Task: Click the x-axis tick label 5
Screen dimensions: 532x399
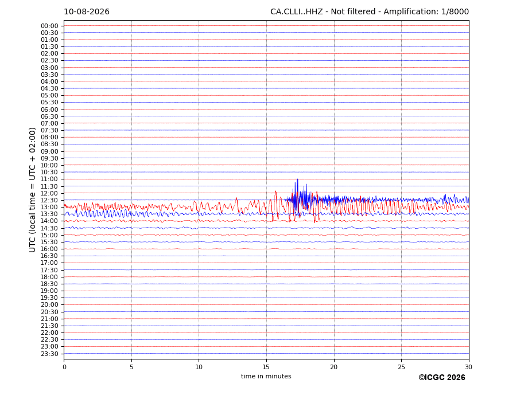Action: [x=131, y=367]
